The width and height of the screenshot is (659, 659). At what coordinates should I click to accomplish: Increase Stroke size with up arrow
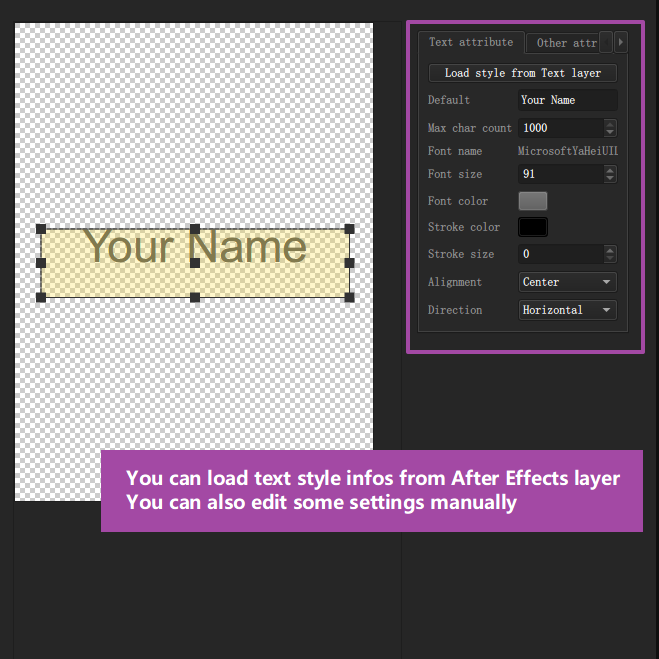pos(610,250)
